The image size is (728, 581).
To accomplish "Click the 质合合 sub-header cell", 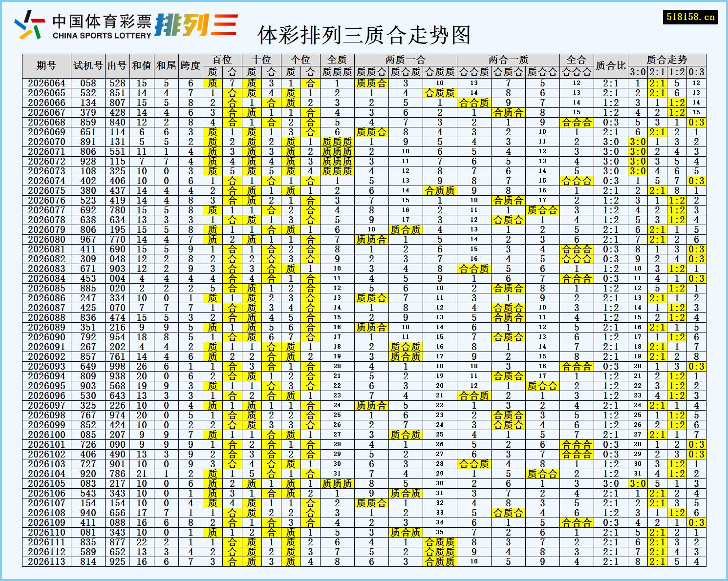I will (542, 72).
